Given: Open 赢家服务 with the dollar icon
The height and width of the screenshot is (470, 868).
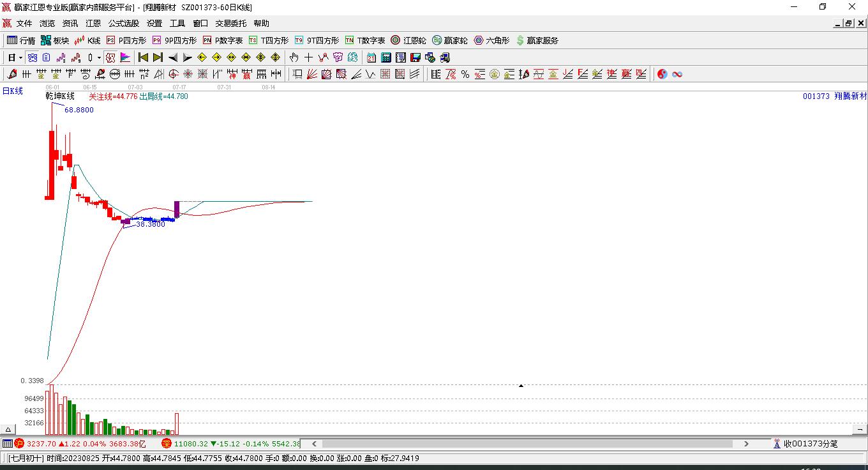Looking at the screenshot, I should pyautogui.click(x=537, y=40).
